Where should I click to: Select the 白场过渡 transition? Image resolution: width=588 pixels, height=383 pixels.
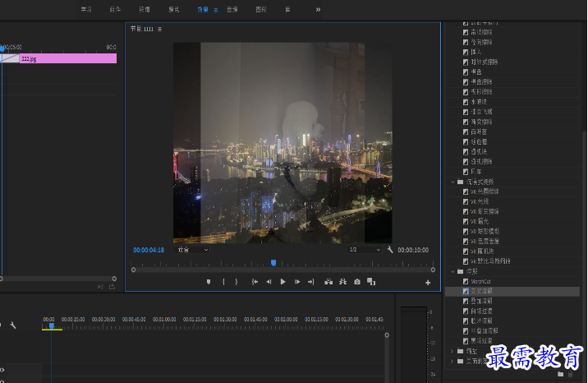481,311
